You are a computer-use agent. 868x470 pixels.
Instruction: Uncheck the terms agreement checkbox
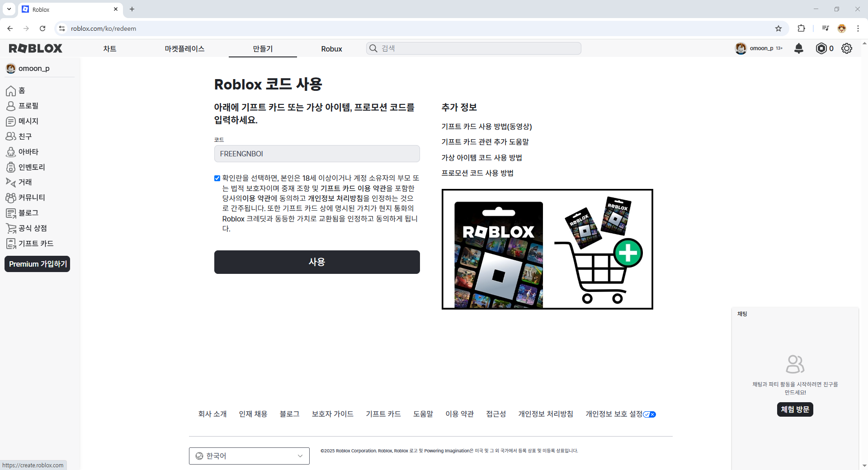[x=217, y=178]
